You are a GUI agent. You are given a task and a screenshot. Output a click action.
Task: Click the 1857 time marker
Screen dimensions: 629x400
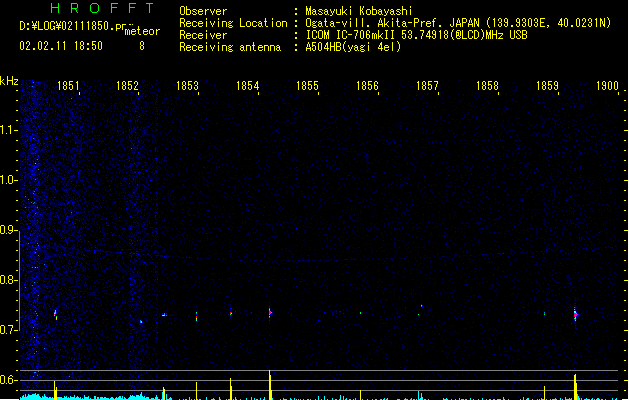427,86
